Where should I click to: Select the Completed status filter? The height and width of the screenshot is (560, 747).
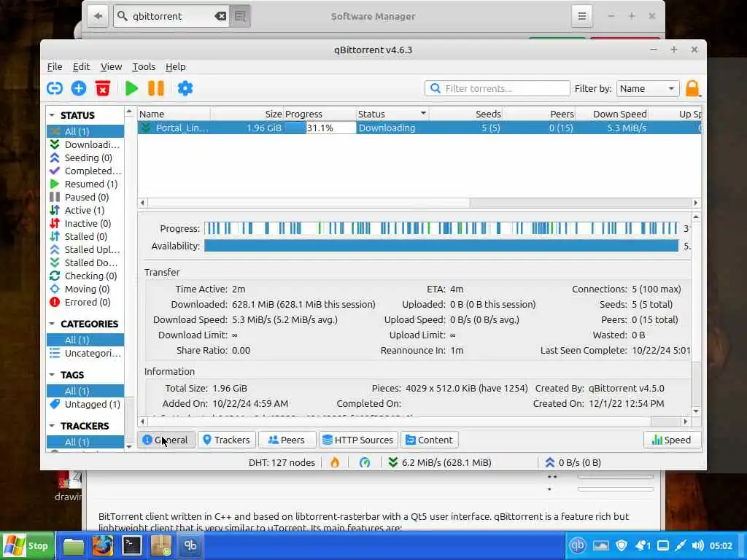(85, 171)
